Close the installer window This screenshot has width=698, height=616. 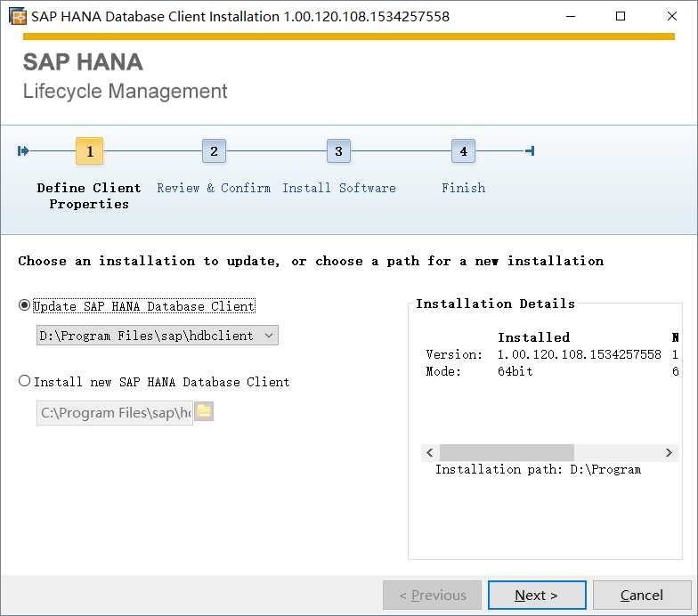[x=671, y=16]
